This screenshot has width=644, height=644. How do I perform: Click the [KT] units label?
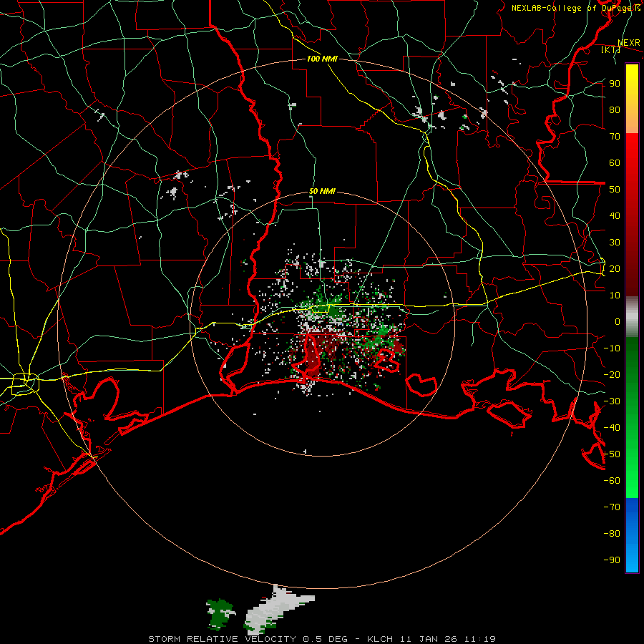click(610, 49)
